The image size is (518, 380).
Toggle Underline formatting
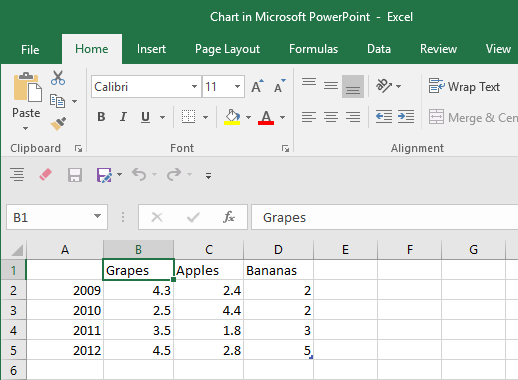145,117
